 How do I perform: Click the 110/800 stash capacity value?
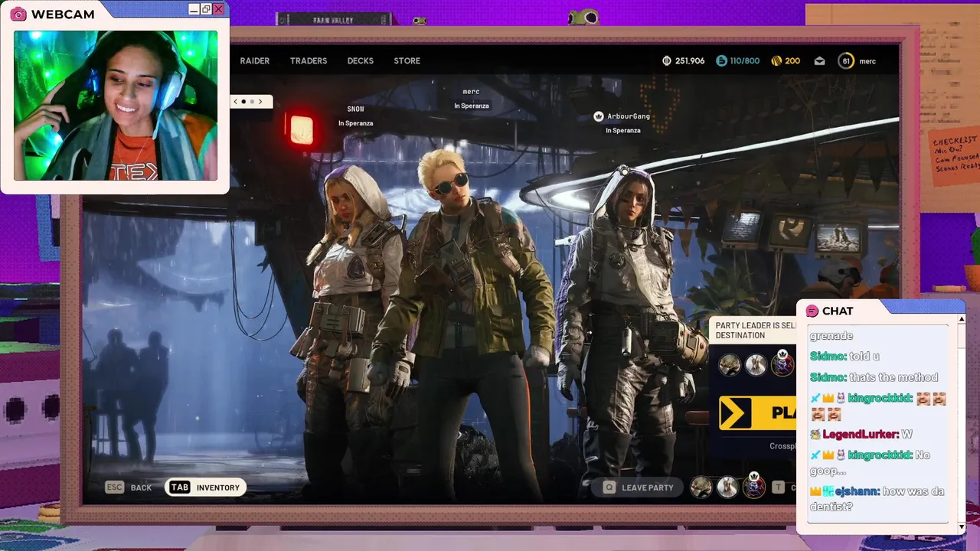click(x=745, y=61)
